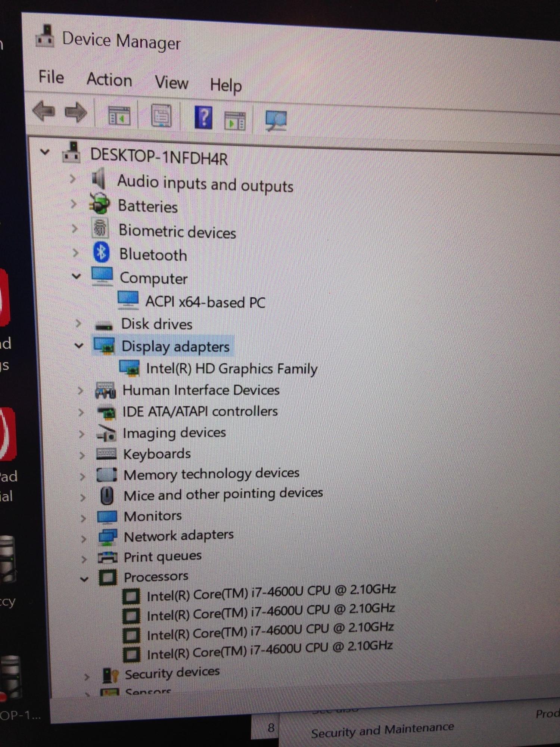Viewport: 560px width, 747px height.
Task: Select the ACPI x64-based PC entry
Action: tap(205, 302)
